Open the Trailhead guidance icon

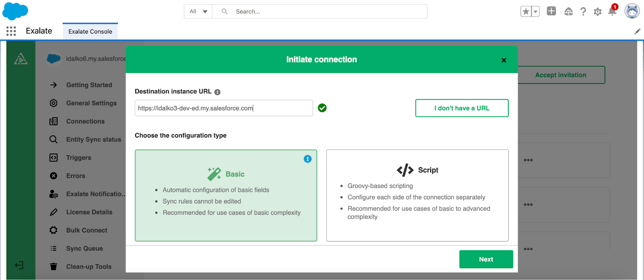(568, 12)
